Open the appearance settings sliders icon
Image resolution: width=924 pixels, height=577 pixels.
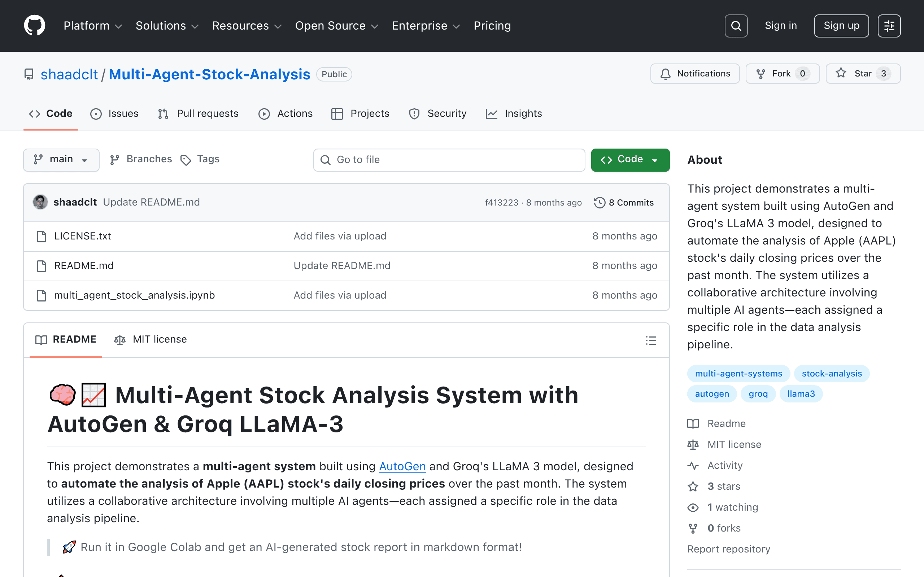(x=889, y=26)
